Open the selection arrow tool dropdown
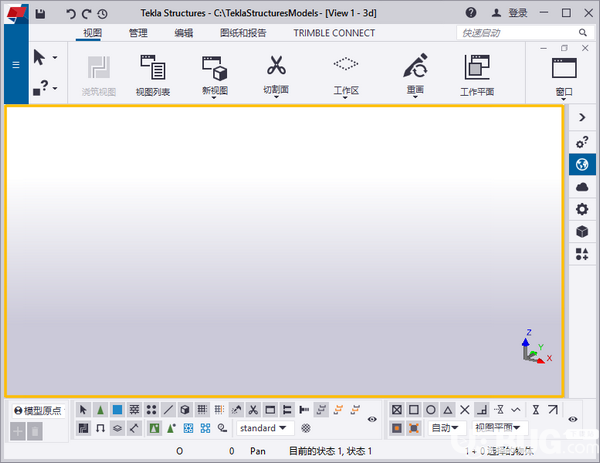 pos(55,57)
